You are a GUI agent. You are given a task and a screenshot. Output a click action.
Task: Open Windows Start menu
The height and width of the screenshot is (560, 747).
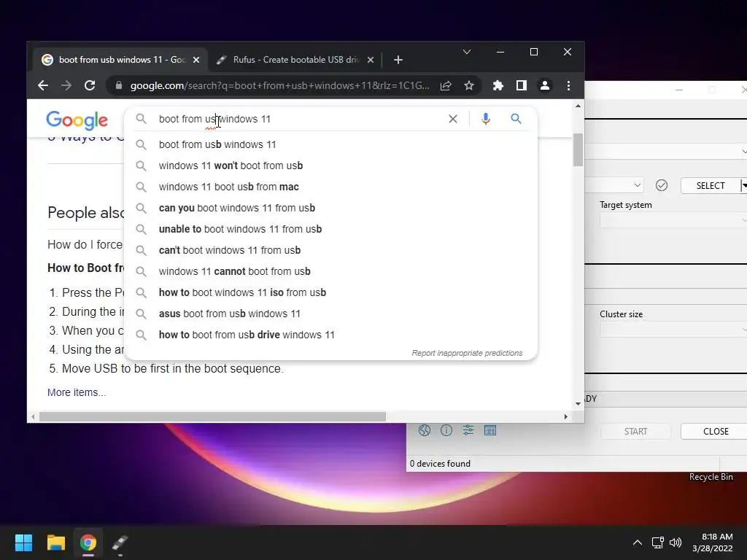click(x=23, y=542)
